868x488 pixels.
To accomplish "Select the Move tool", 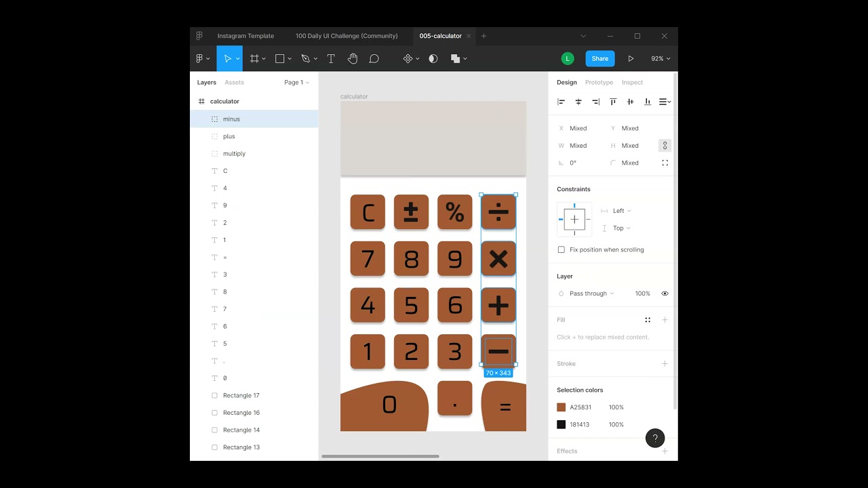I will point(228,59).
